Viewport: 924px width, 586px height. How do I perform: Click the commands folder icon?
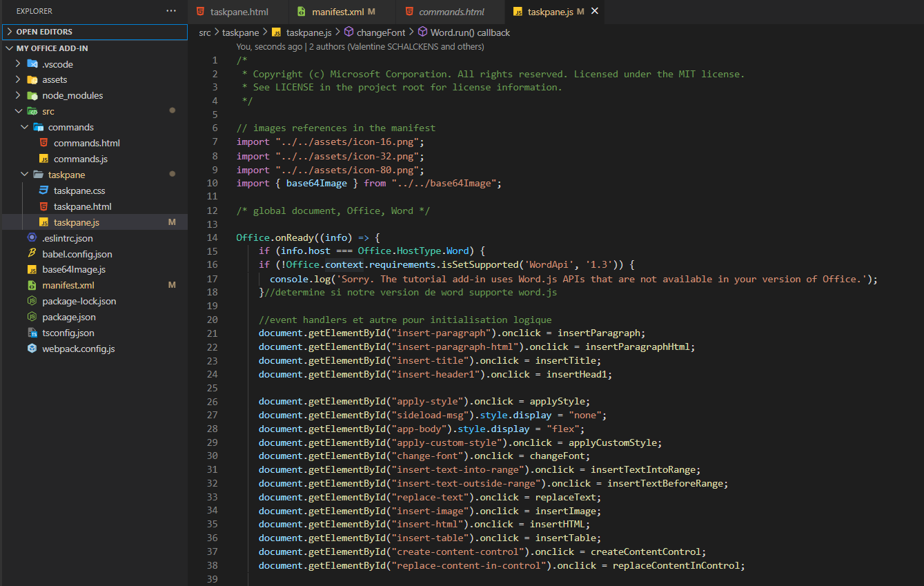click(x=38, y=128)
